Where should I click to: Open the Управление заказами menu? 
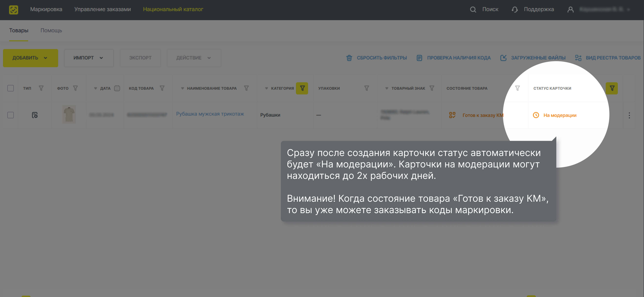click(x=102, y=9)
